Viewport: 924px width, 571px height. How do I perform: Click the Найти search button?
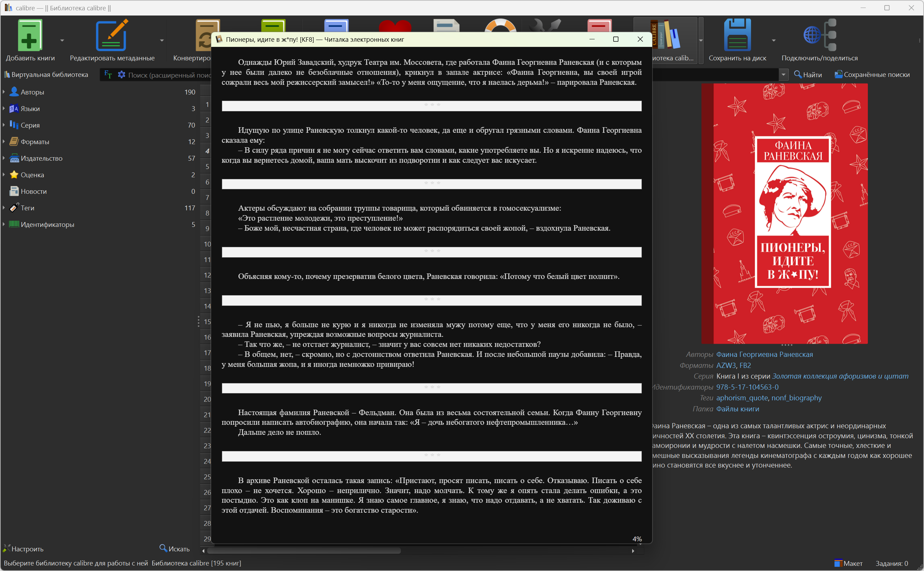[808, 74]
